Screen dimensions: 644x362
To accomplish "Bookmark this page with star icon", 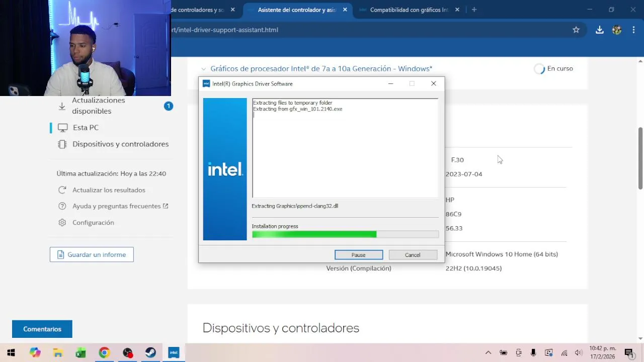I will 576,30.
